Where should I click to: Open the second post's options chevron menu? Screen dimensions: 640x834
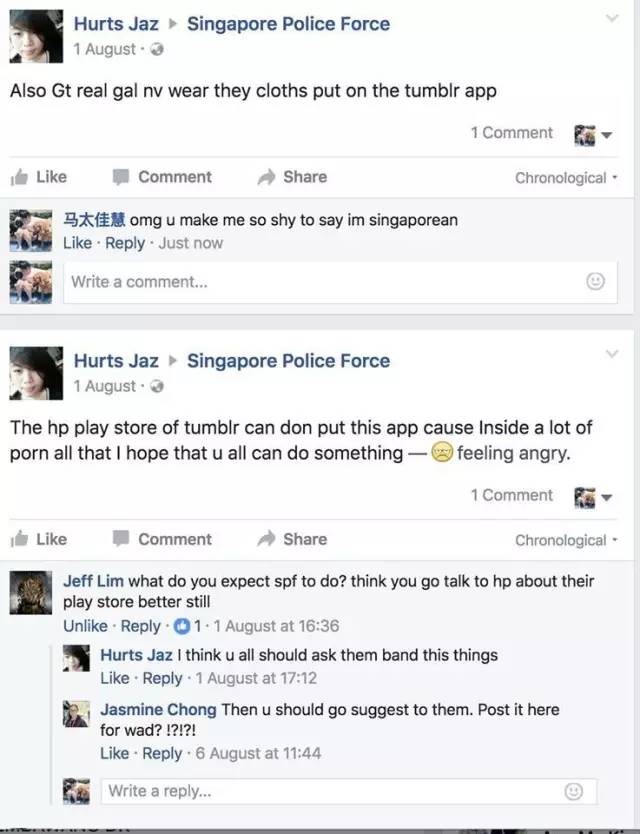click(x=612, y=354)
